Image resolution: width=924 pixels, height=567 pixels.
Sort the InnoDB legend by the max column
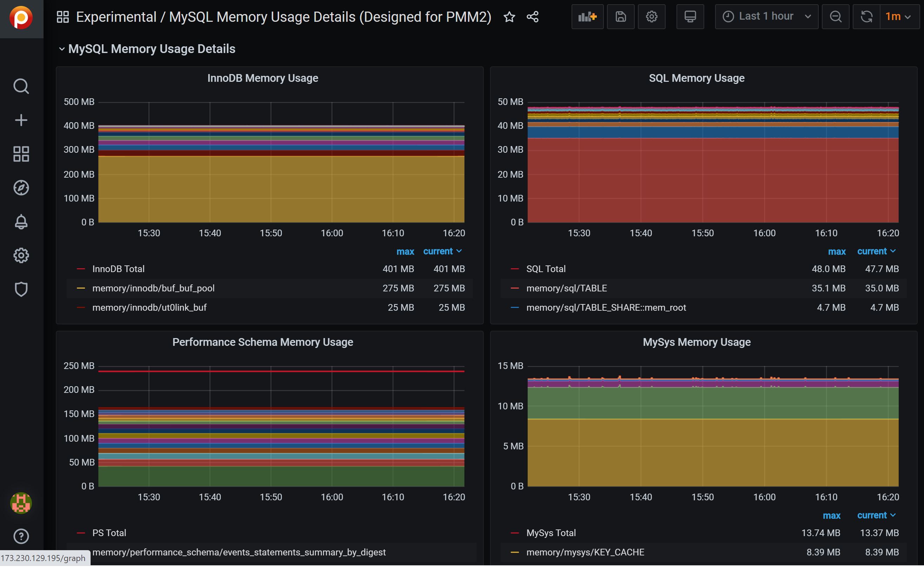pyautogui.click(x=405, y=252)
